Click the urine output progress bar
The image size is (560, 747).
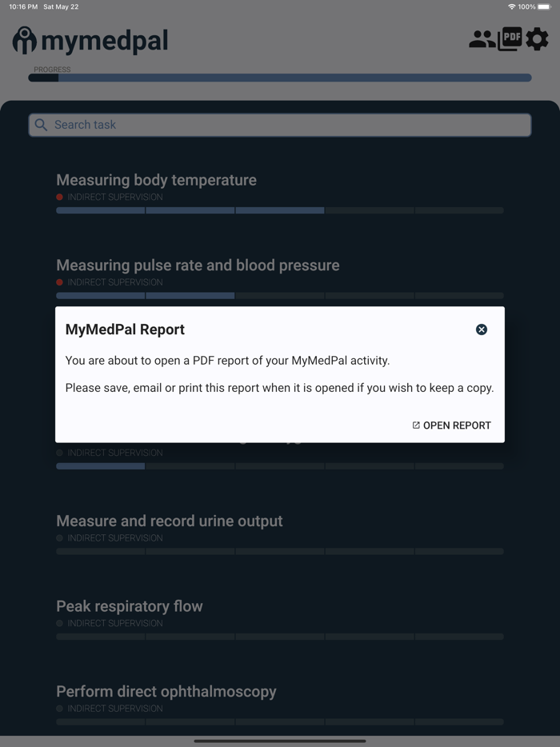pos(280,551)
